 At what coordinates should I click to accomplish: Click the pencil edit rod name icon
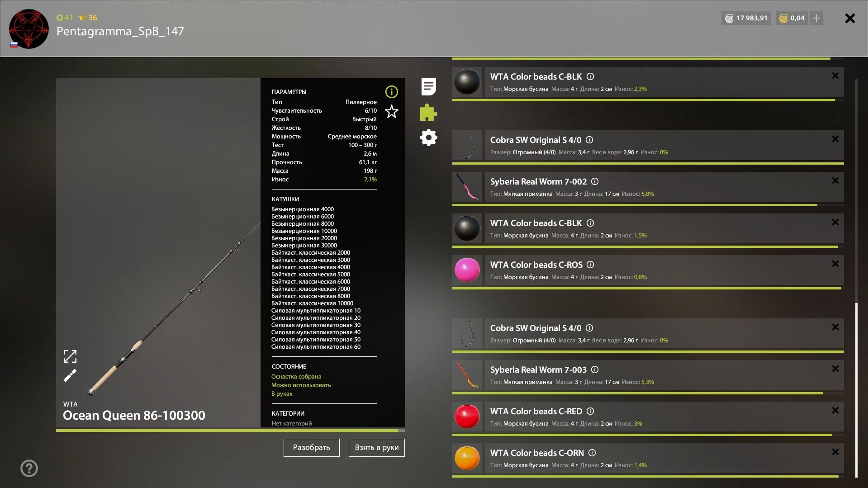[x=70, y=375]
